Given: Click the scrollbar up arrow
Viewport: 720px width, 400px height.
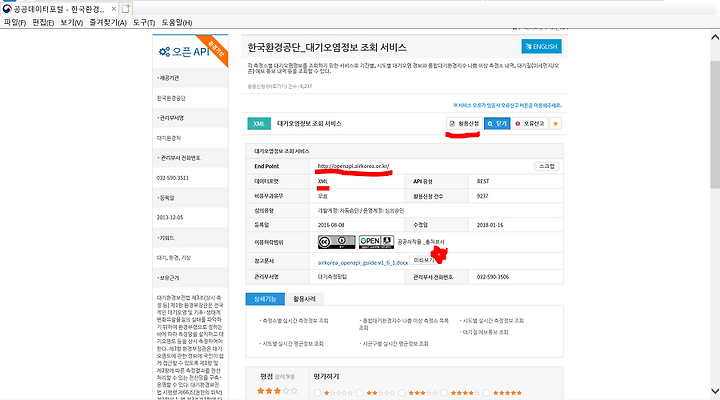Looking at the screenshot, I should [x=715, y=37].
